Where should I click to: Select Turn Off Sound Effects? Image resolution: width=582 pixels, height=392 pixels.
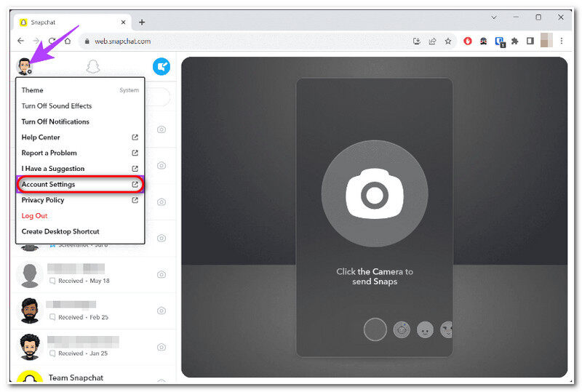point(80,105)
